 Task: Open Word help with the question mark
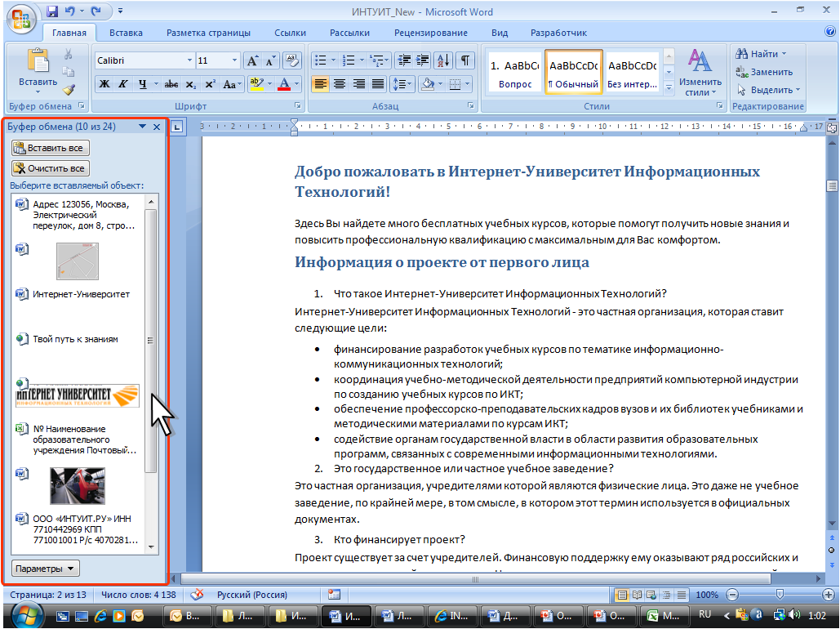click(830, 31)
